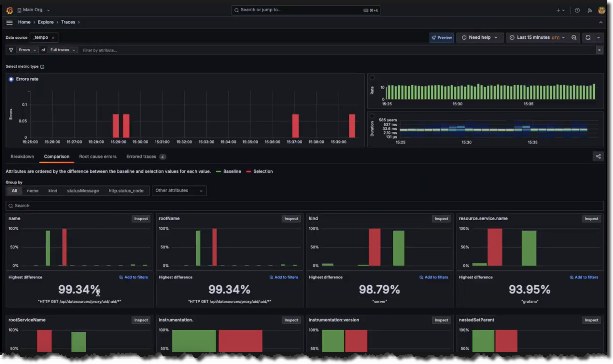The image size is (613, 364).
Task: Click the refresh query icon
Action: 588,38
